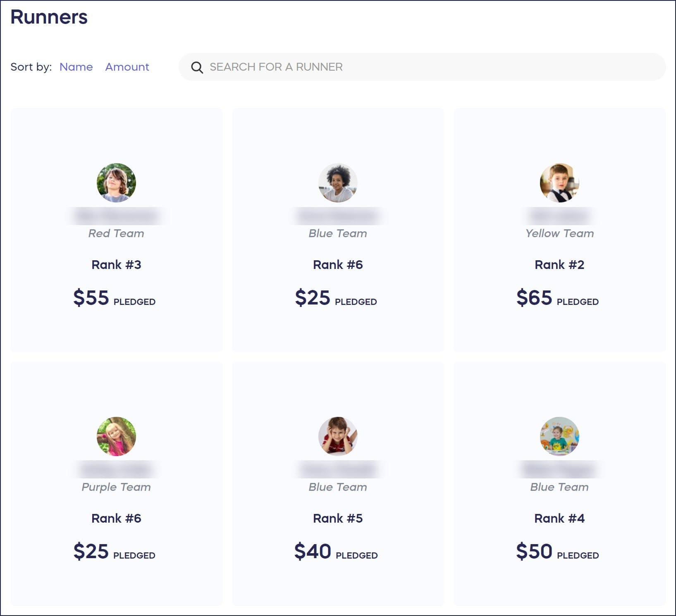Click the Runners page heading
676x616 pixels.
coord(49,17)
